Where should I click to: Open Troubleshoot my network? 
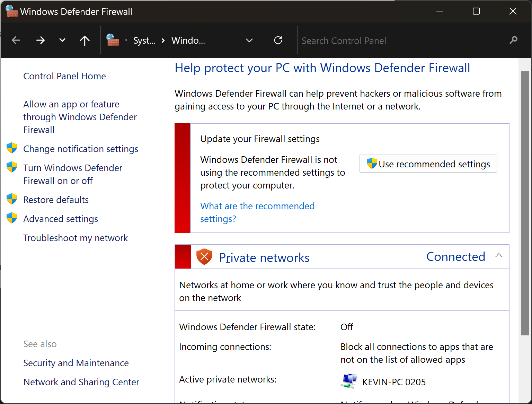[76, 238]
